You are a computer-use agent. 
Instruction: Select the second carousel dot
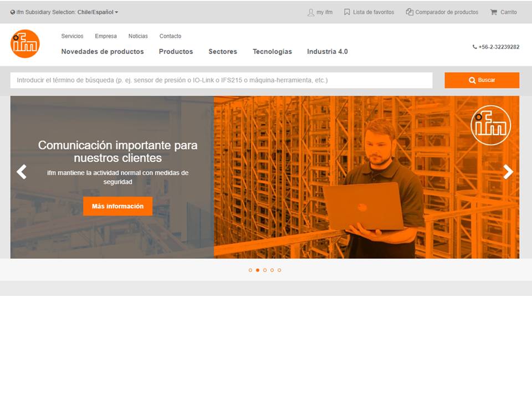[x=258, y=270]
